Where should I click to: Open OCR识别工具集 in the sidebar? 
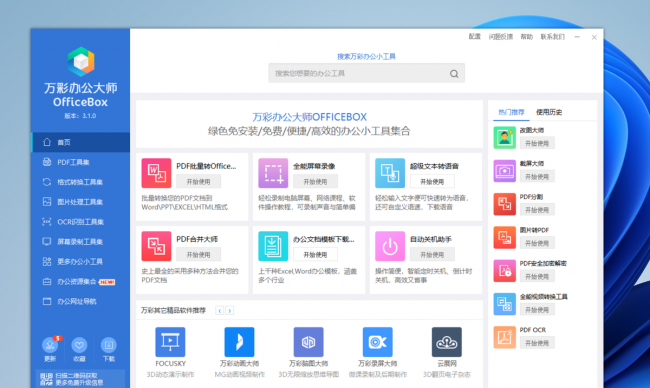click(80, 222)
